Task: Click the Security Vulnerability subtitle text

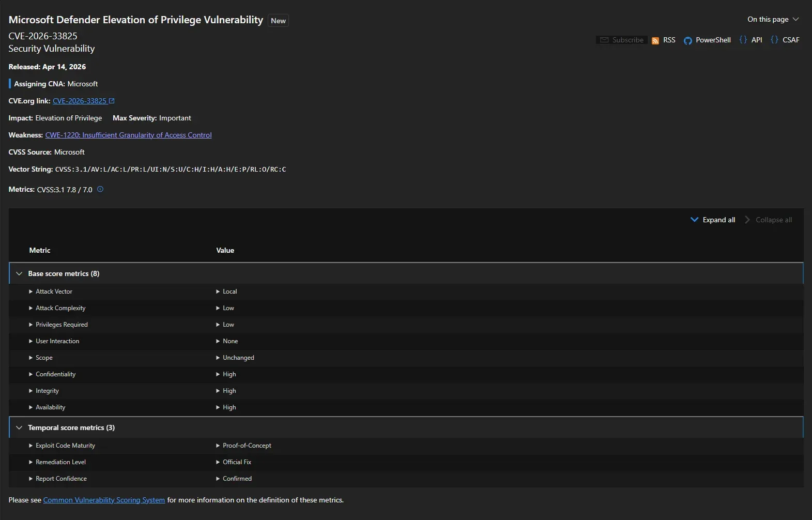Action: [52, 49]
